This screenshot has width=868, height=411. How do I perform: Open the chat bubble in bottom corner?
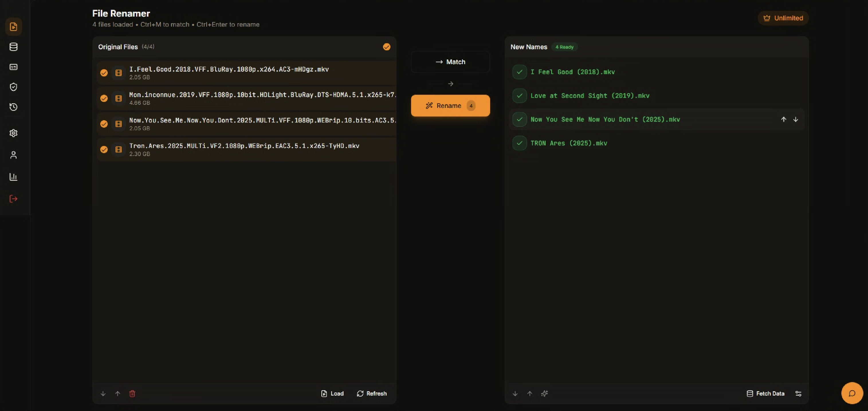(x=852, y=393)
